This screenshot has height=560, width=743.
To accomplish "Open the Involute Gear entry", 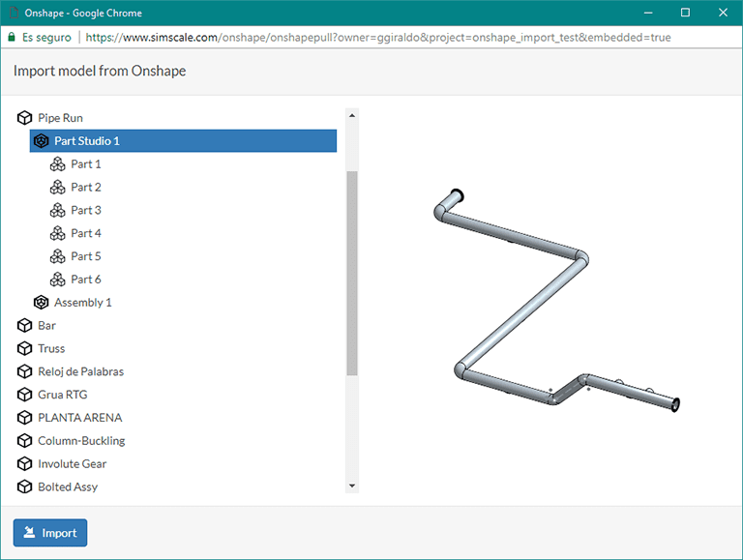I will 72,464.
